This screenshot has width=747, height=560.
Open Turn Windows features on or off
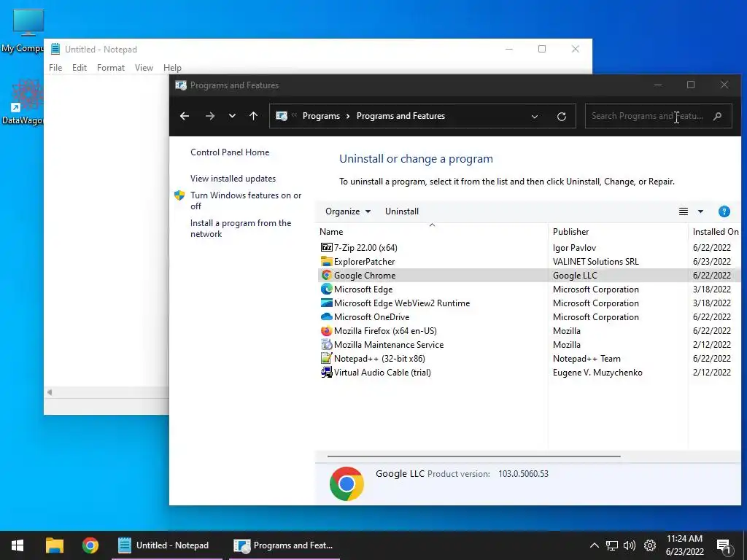[246, 201]
